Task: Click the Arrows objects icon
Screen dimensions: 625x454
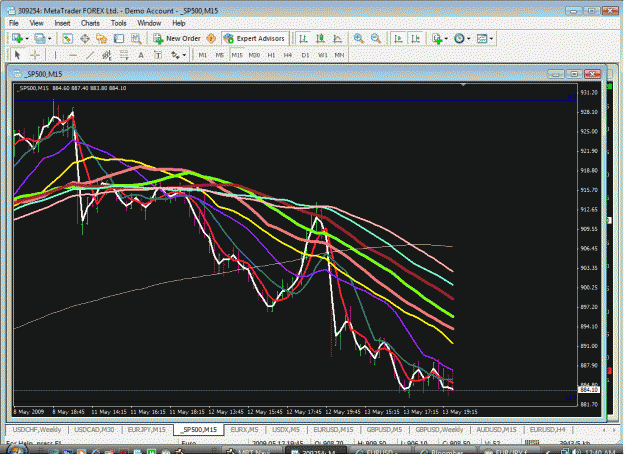Action: [175, 55]
